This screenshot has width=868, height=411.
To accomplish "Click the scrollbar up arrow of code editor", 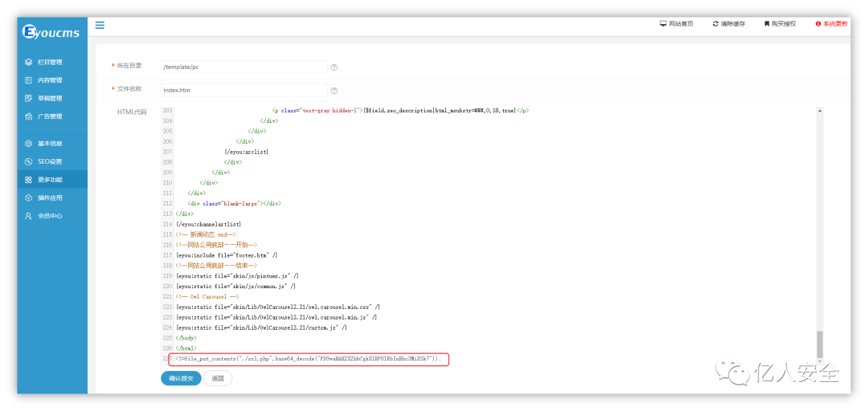I will point(820,111).
